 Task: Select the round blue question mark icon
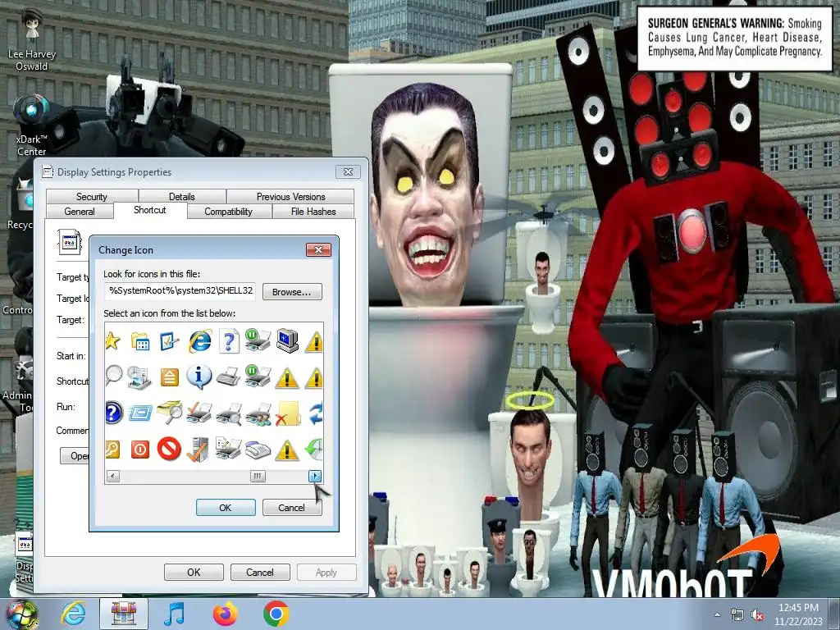click(113, 413)
